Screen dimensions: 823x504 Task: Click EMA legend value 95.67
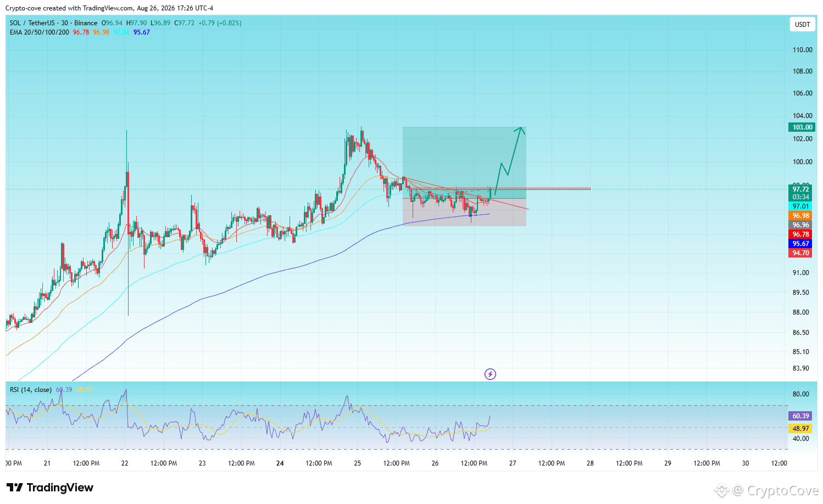[x=142, y=32]
